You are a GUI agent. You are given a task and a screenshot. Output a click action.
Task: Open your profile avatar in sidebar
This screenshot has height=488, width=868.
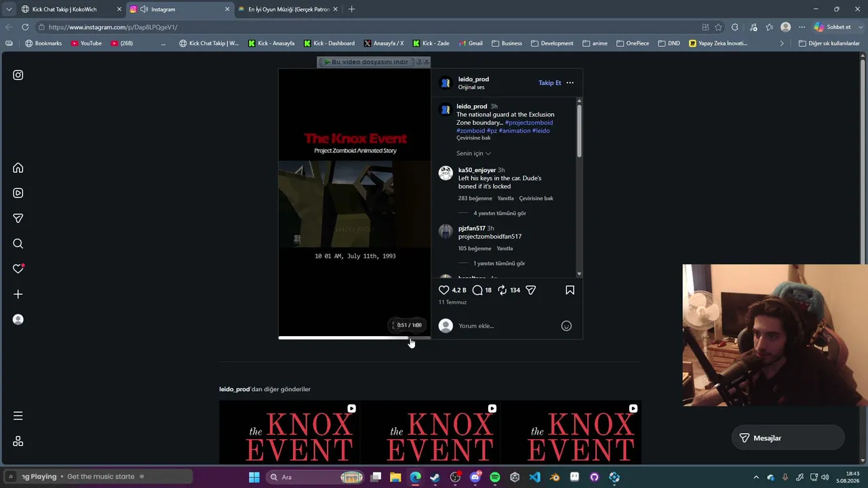coord(18,319)
